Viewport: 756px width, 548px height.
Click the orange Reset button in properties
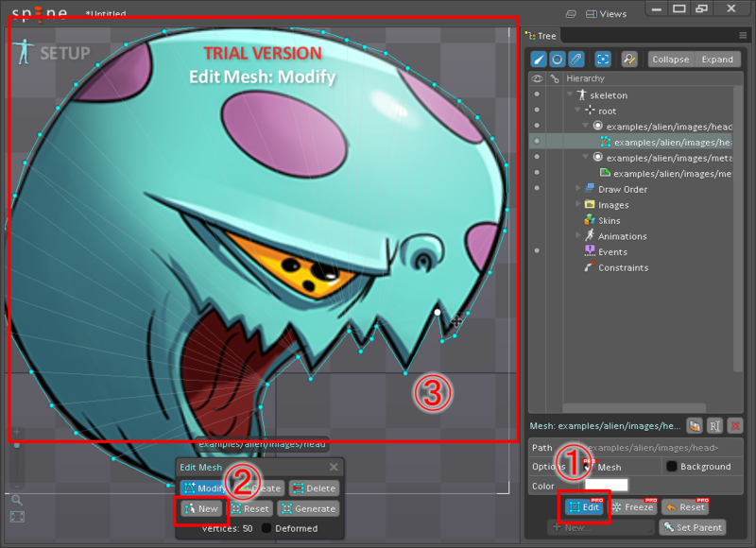(685, 507)
